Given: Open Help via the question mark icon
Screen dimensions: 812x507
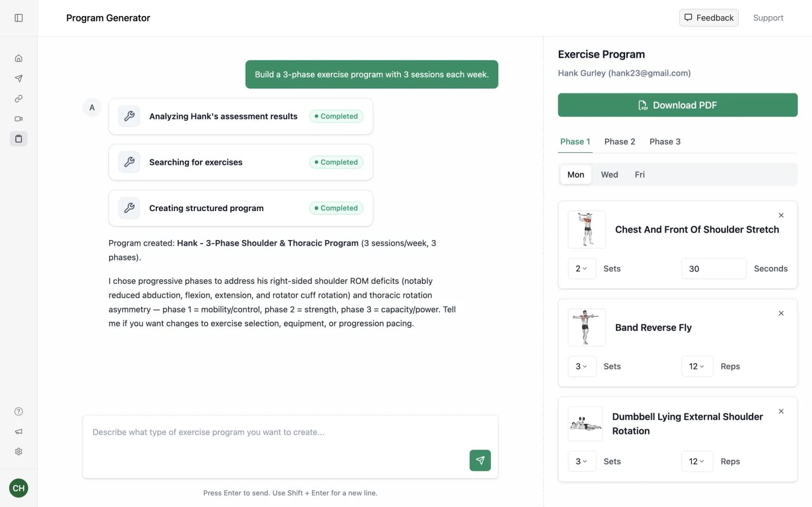Looking at the screenshot, I should [x=19, y=412].
